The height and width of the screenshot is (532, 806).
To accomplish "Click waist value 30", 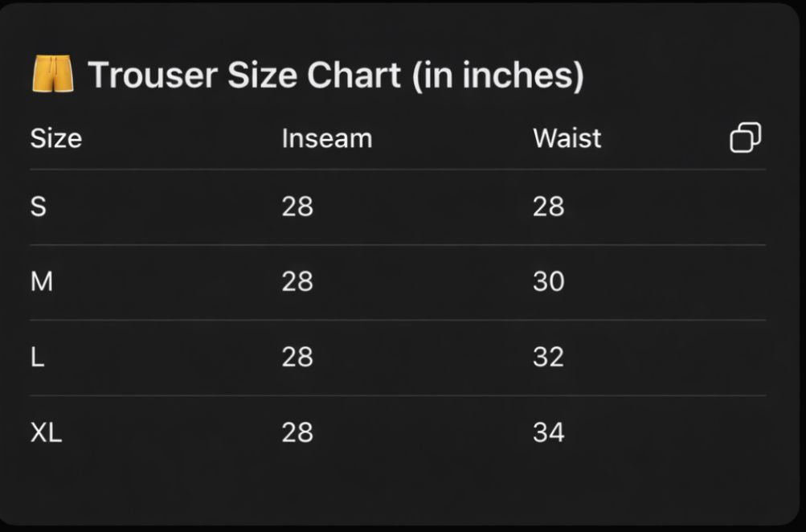I will tap(548, 282).
